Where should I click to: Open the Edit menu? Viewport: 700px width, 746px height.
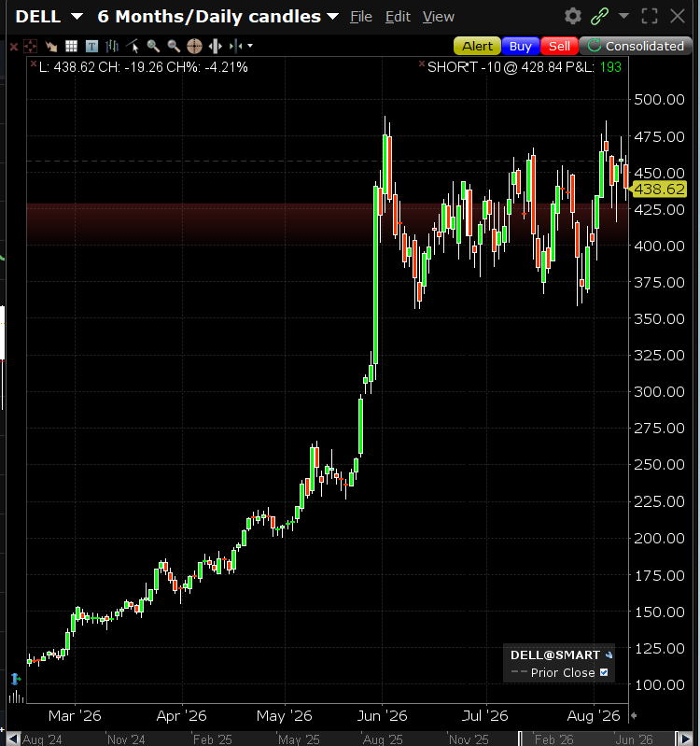tap(398, 17)
